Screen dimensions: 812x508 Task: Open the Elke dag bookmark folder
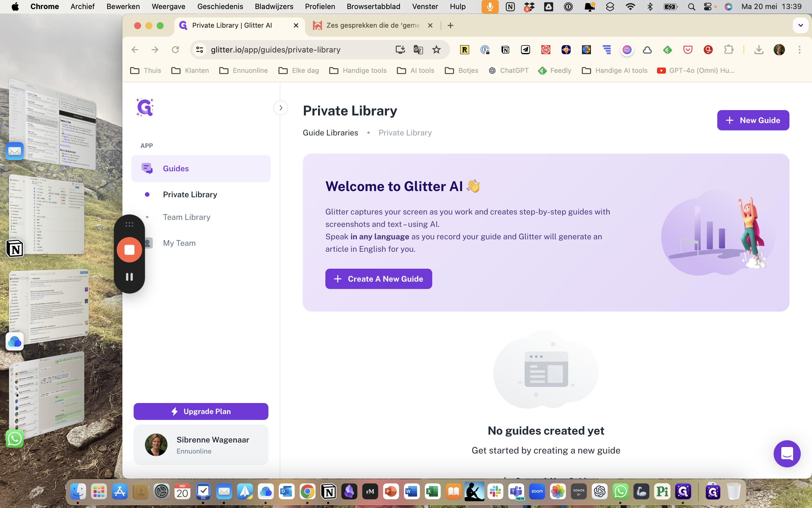pos(299,71)
